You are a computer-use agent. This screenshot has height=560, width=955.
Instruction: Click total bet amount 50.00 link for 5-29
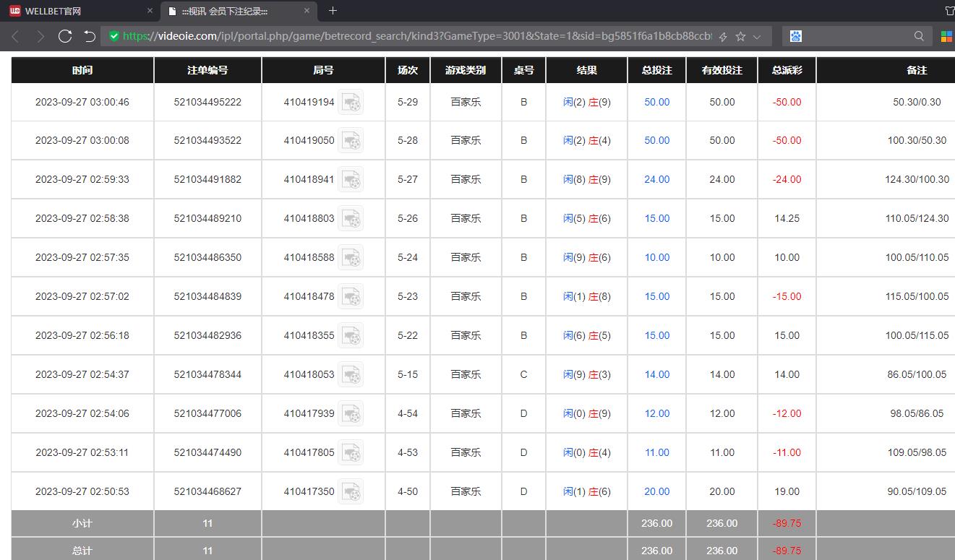pos(656,103)
